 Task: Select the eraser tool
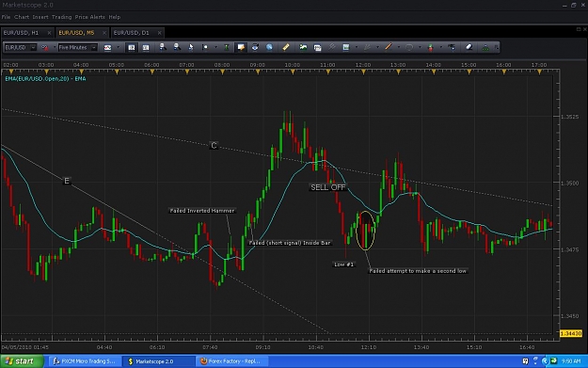coord(469,47)
